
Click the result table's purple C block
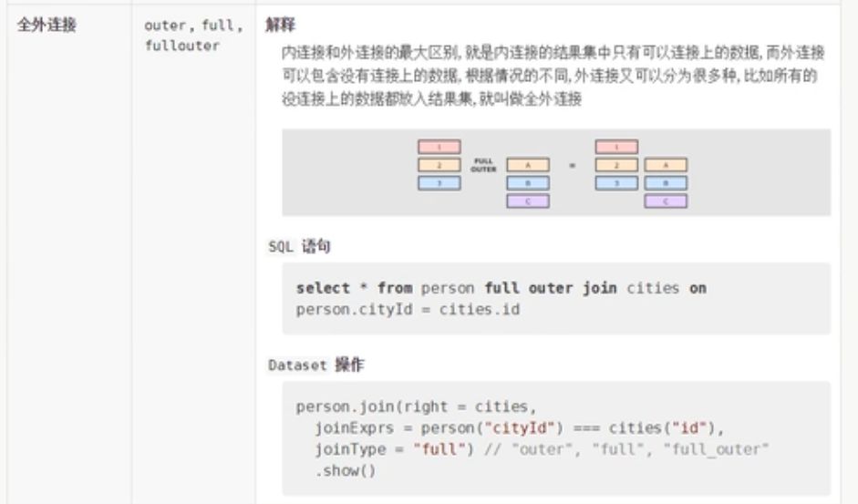pyautogui.click(x=665, y=201)
